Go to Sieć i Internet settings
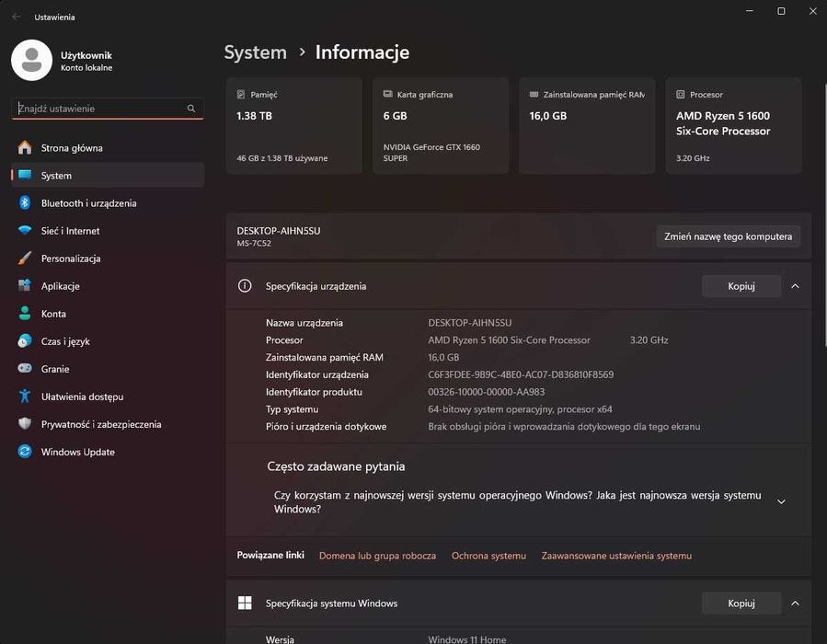This screenshot has width=827, height=644. pos(108,231)
